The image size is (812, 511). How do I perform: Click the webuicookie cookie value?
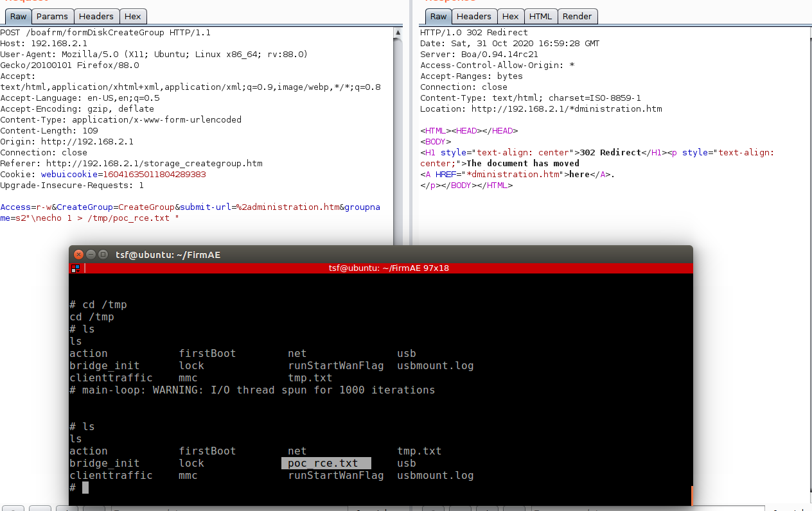coord(154,175)
